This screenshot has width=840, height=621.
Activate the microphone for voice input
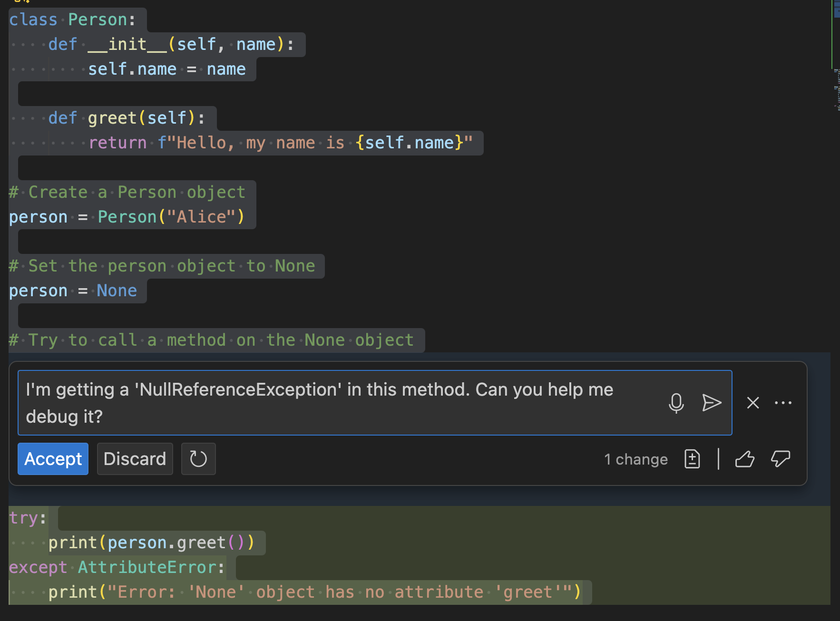[x=676, y=403]
